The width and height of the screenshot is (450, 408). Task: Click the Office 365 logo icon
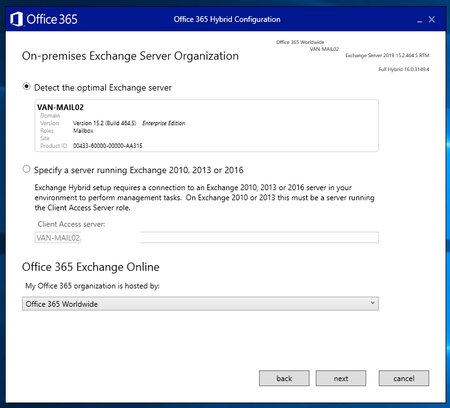click(x=16, y=19)
